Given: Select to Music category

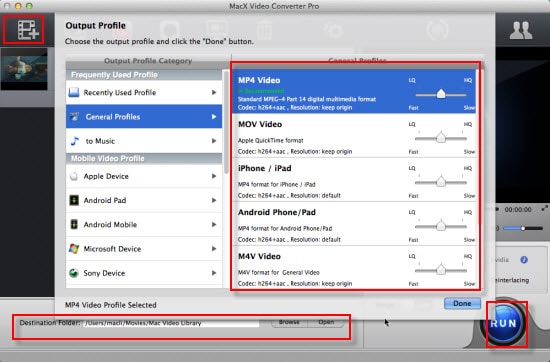Looking at the screenshot, I should click(144, 141).
